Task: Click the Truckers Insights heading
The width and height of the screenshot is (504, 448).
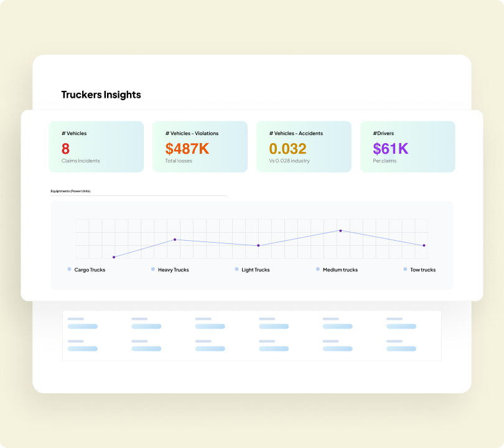Action: click(x=101, y=95)
